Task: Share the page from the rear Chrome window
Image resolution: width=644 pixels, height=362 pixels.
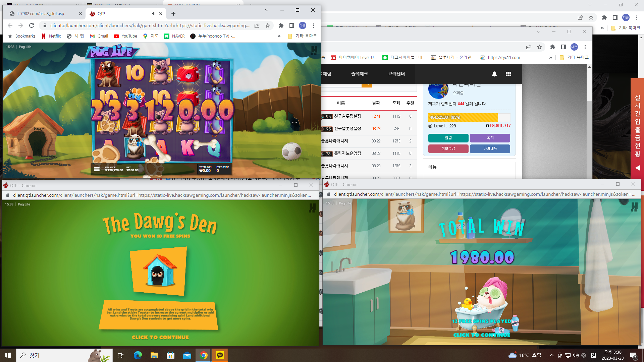Action: pos(580,18)
